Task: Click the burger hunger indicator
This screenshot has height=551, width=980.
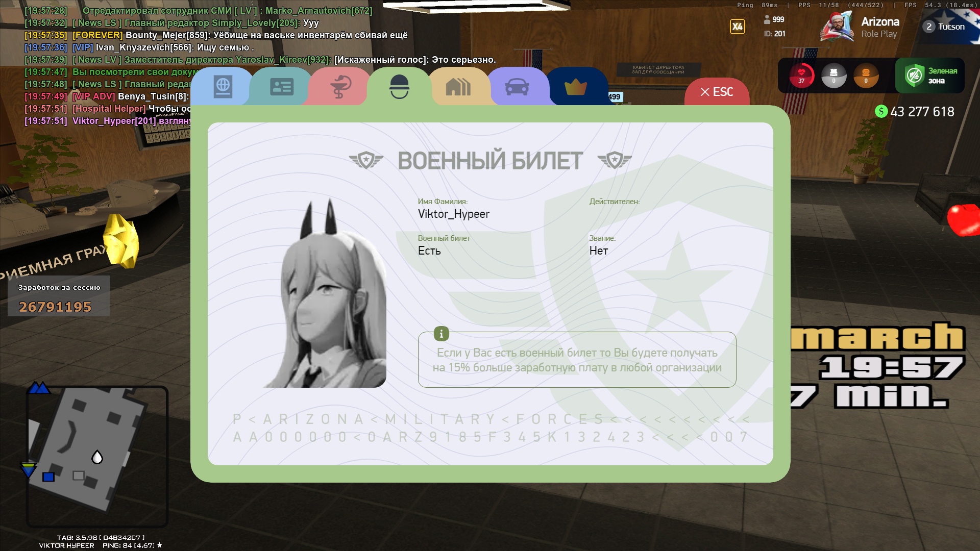Action: (x=866, y=76)
